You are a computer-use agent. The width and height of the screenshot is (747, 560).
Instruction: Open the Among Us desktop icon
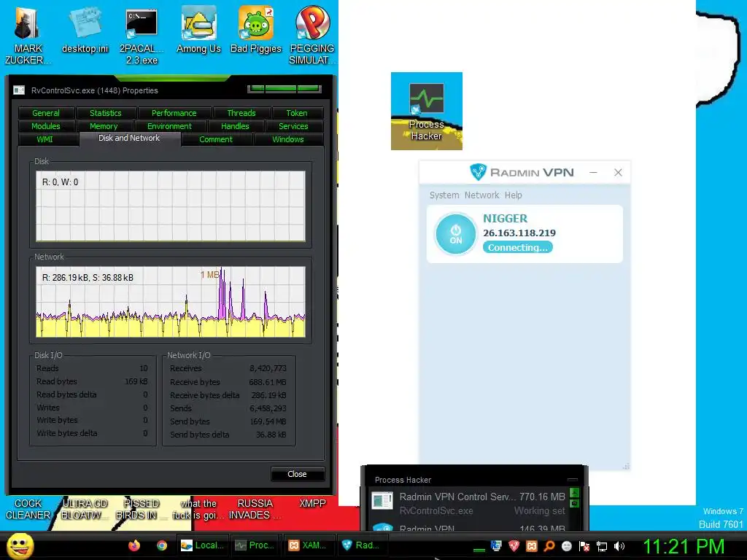[198, 31]
